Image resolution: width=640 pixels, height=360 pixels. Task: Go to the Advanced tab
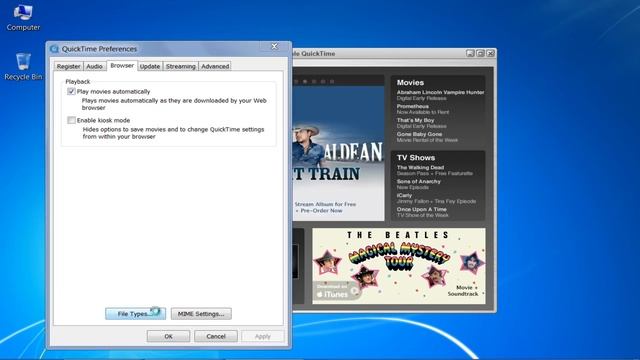pyautogui.click(x=215, y=66)
